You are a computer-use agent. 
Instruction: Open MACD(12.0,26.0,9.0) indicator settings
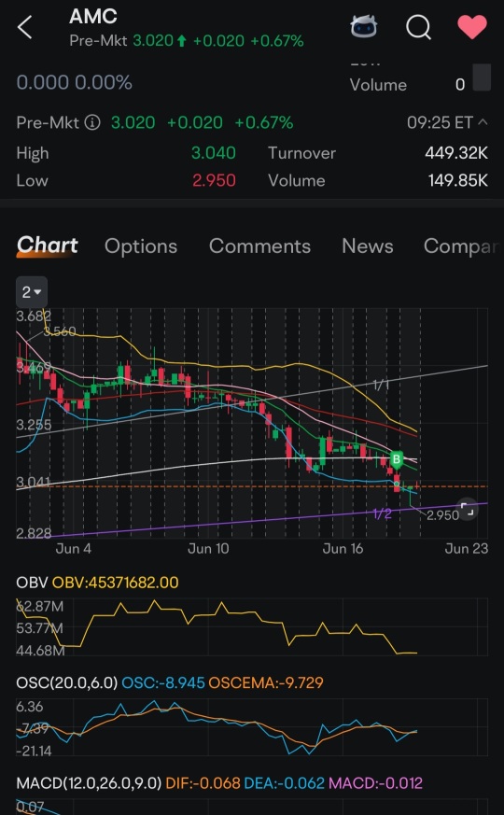pos(89,782)
